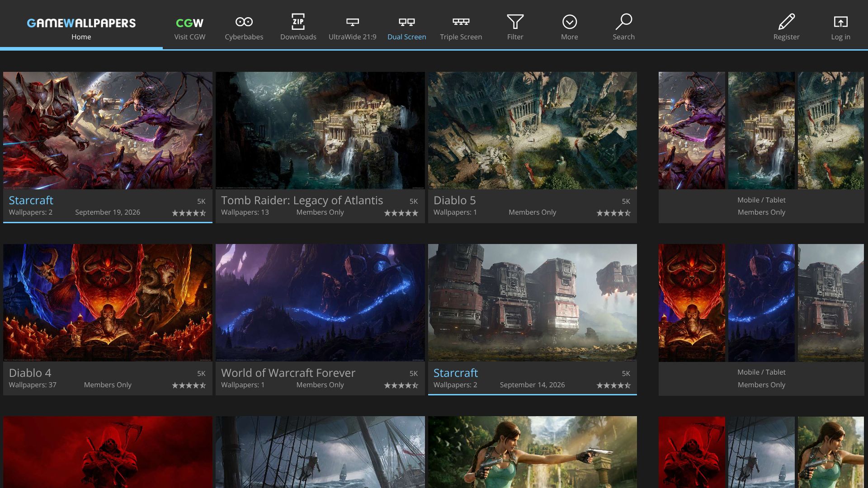Screen dimensions: 868x488
Task: Click the "September 14, 2026" date text
Action: tap(532, 385)
